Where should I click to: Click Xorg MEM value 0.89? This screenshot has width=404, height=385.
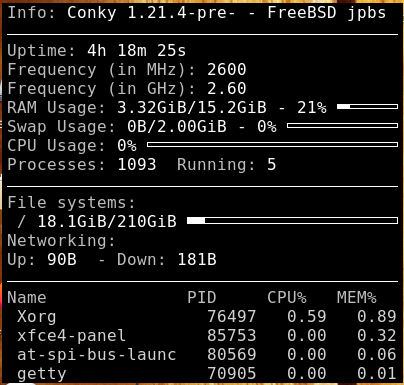pyautogui.click(x=377, y=317)
